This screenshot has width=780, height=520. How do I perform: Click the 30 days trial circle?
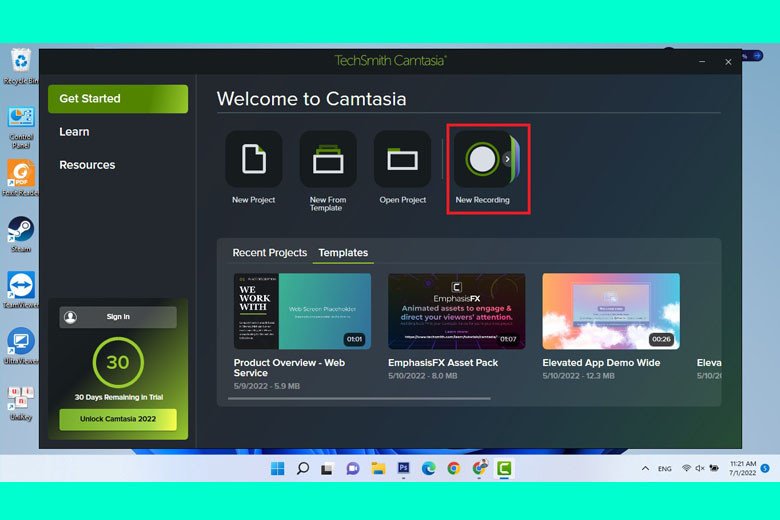point(118,362)
